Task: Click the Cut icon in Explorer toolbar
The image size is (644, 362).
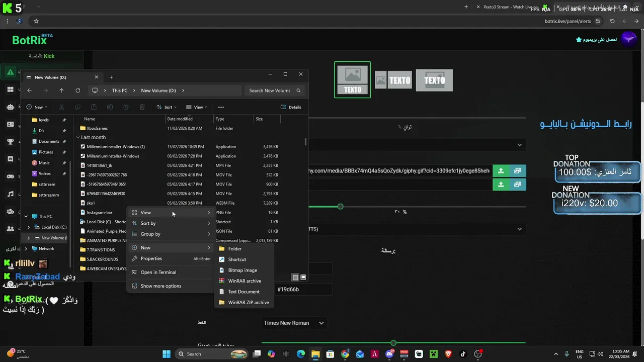Action: click(62, 107)
